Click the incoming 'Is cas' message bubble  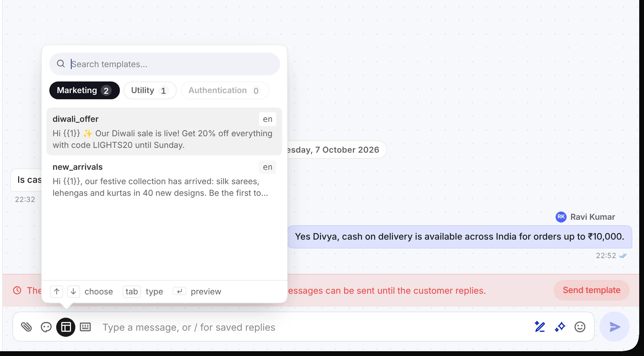tap(26, 180)
